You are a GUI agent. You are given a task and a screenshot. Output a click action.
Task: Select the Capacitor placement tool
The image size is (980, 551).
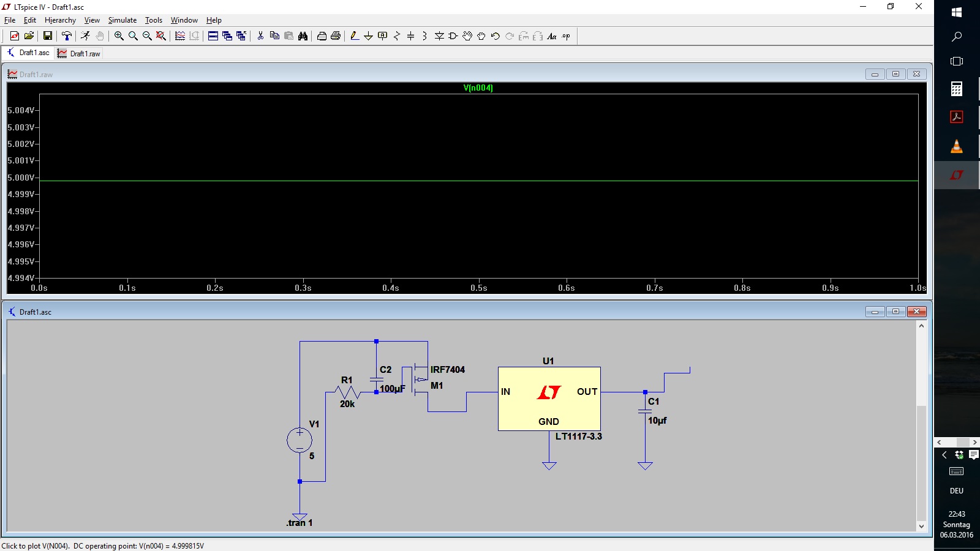click(x=411, y=36)
